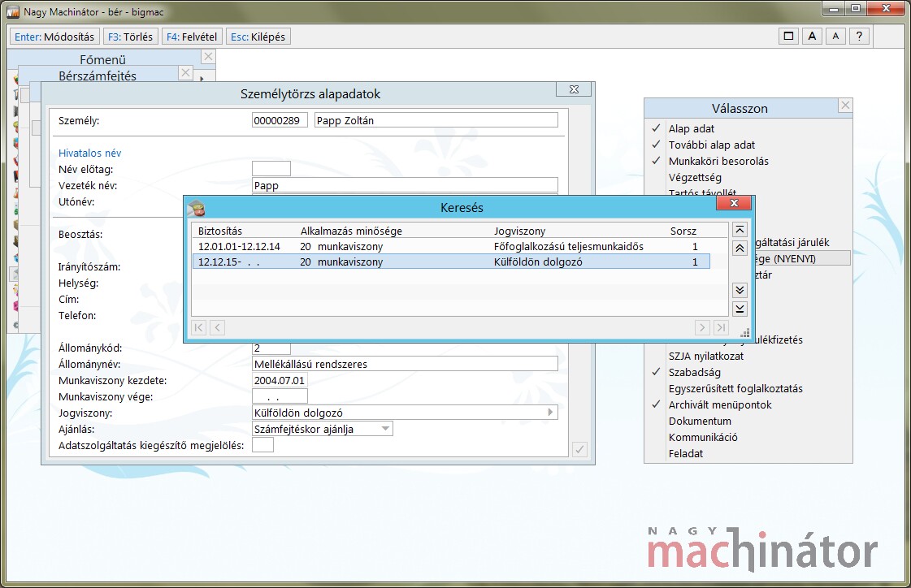This screenshot has height=588, width=911.
Task: Jump to first row in Keresés list
Action: [x=740, y=230]
